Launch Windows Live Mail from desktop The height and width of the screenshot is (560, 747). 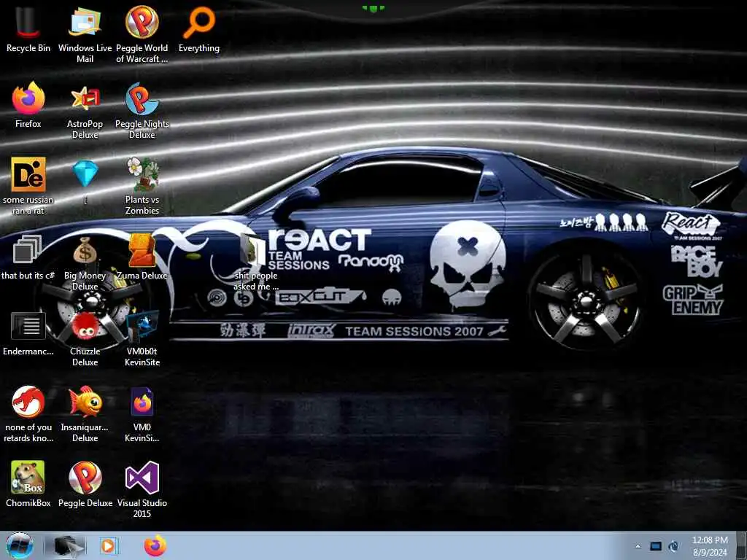coord(85,34)
